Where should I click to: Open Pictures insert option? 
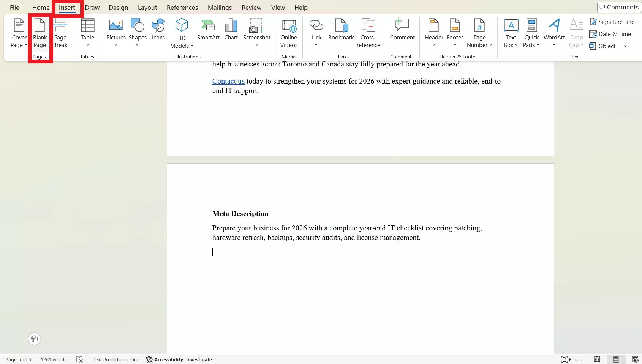pyautogui.click(x=116, y=33)
